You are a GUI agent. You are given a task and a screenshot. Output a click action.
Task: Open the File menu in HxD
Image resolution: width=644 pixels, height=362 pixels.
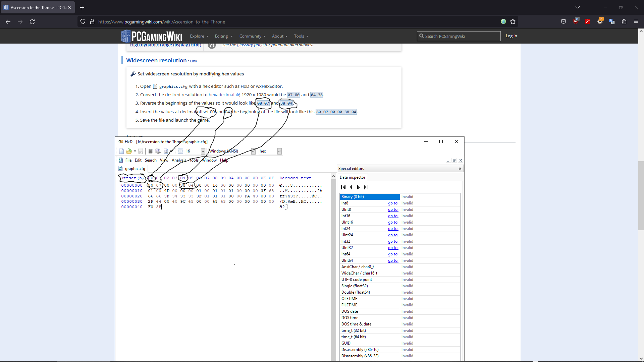(128, 160)
